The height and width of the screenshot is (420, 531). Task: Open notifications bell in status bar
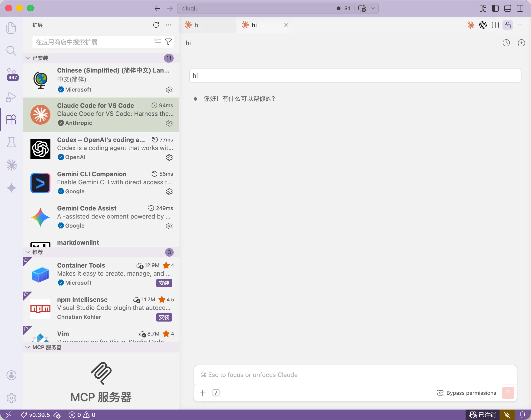click(x=522, y=415)
